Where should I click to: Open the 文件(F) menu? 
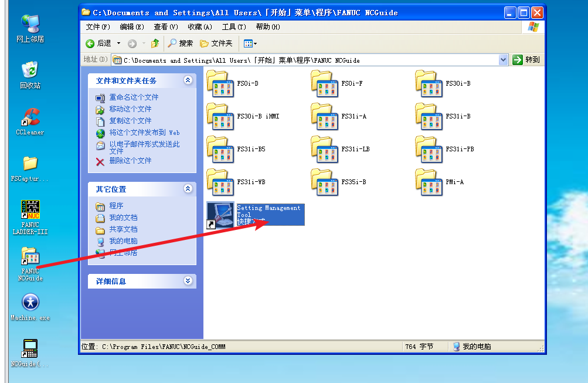98,27
